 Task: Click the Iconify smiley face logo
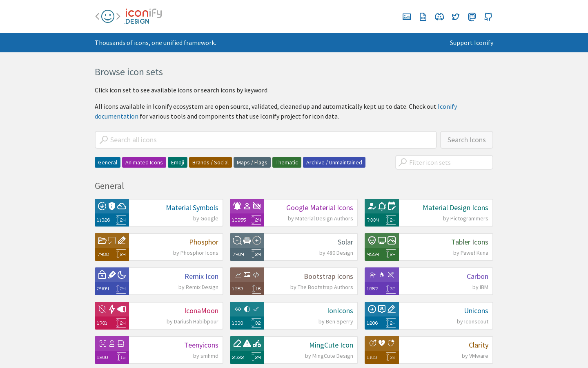107,16
